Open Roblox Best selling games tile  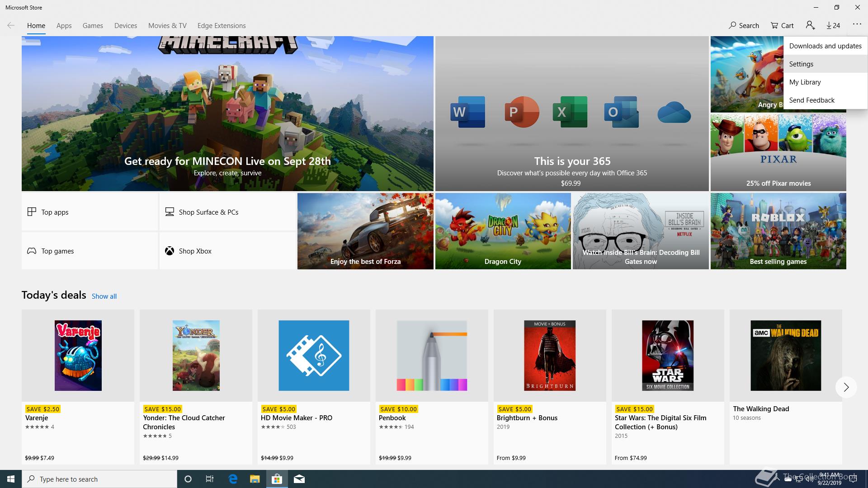tap(778, 231)
